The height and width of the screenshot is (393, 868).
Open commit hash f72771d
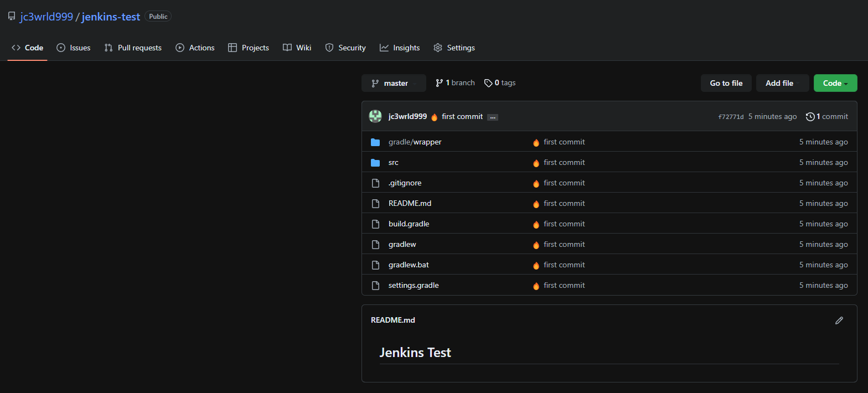click(731, 117)
